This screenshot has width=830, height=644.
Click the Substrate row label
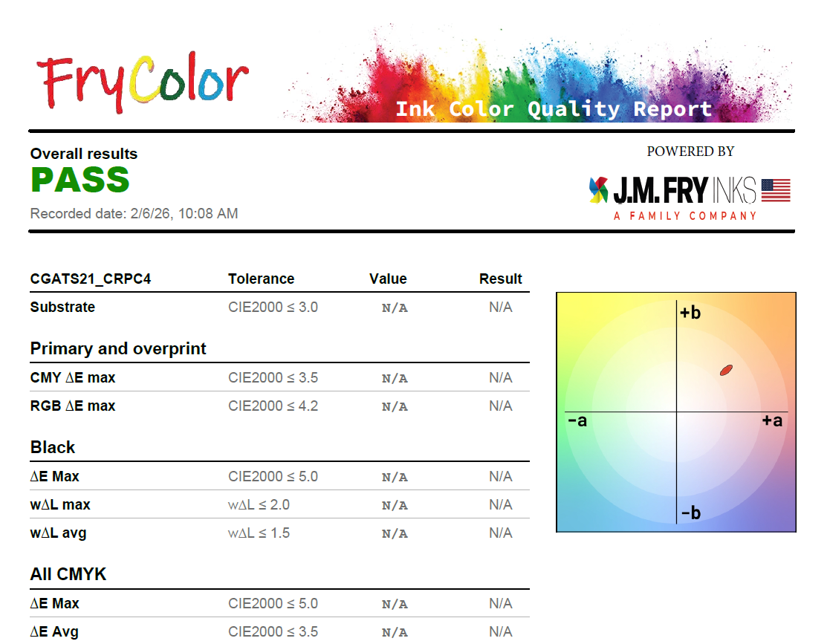(x=62, y=307)
